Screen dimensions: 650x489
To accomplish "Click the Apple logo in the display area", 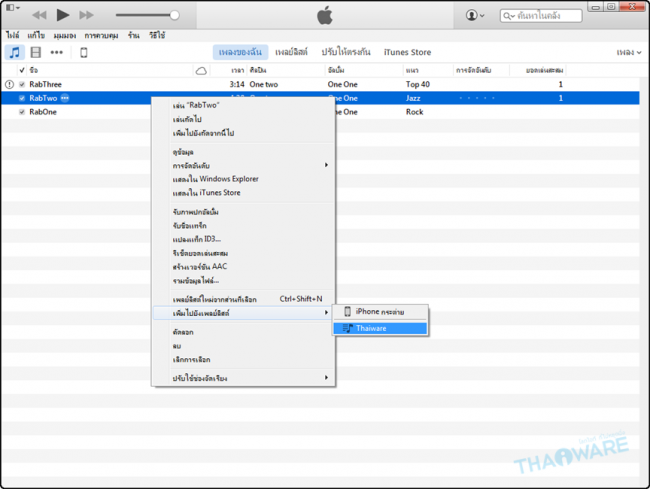I will coord(325,15).
